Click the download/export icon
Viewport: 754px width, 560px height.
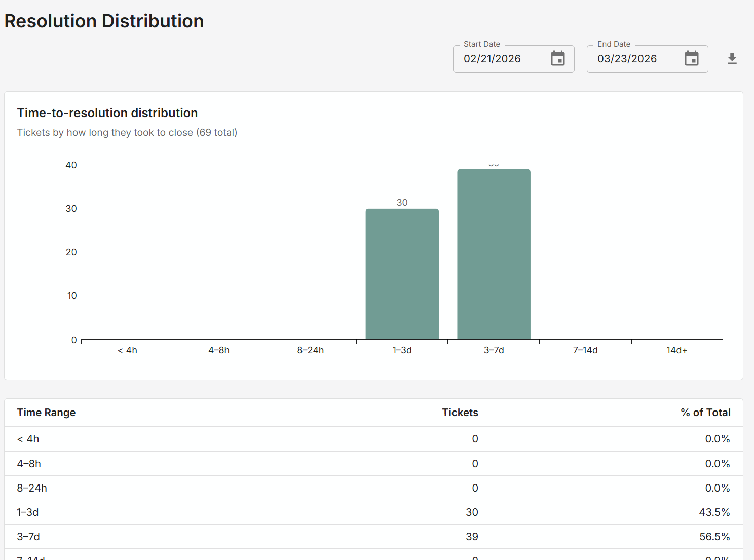(732, 58)
